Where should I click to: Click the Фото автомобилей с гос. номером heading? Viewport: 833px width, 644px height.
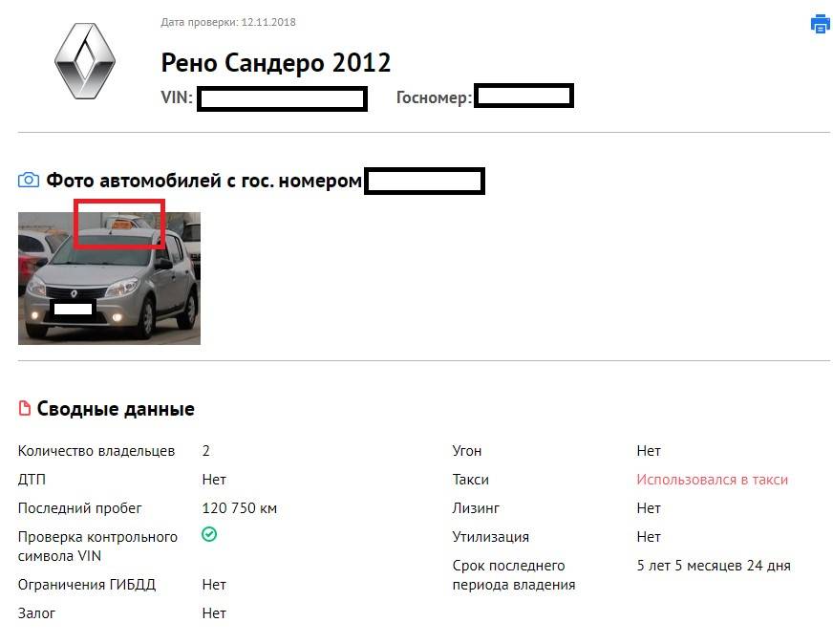204,181
